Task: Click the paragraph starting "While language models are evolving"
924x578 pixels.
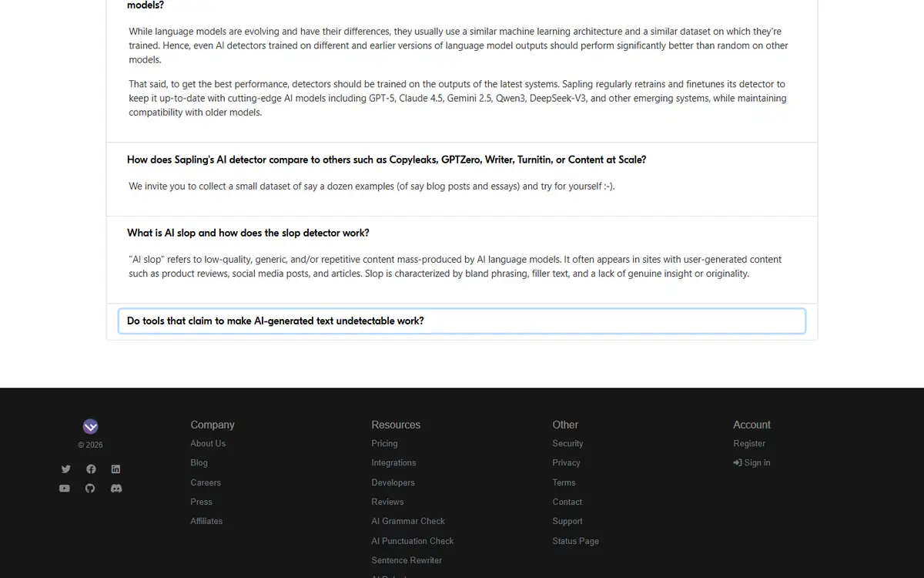Action: point(458,45)
